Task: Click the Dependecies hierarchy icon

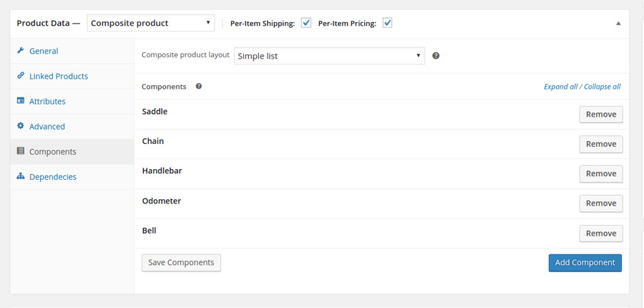Action: 21,177
